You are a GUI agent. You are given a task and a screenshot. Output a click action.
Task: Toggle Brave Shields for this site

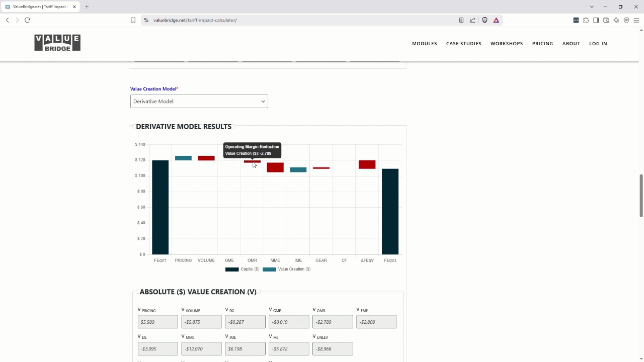tap(484, 20)
